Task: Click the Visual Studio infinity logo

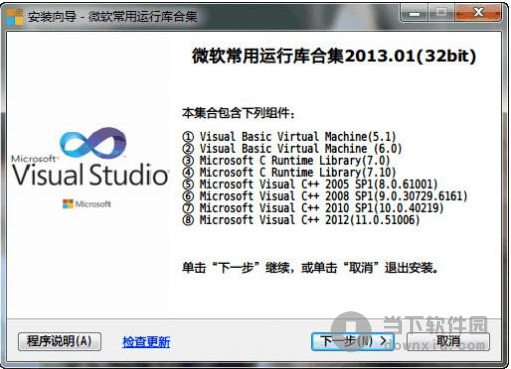Action: 93,142
